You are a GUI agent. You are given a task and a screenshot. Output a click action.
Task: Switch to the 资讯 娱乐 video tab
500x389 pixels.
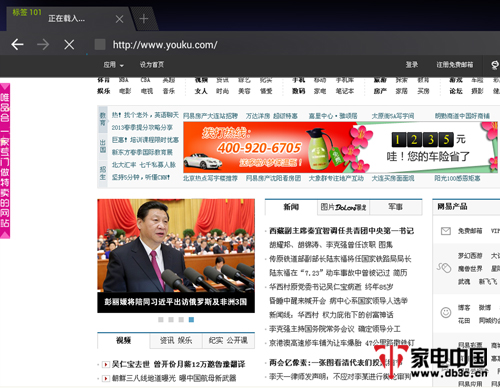pyautogui.click(x=176, y=340)
